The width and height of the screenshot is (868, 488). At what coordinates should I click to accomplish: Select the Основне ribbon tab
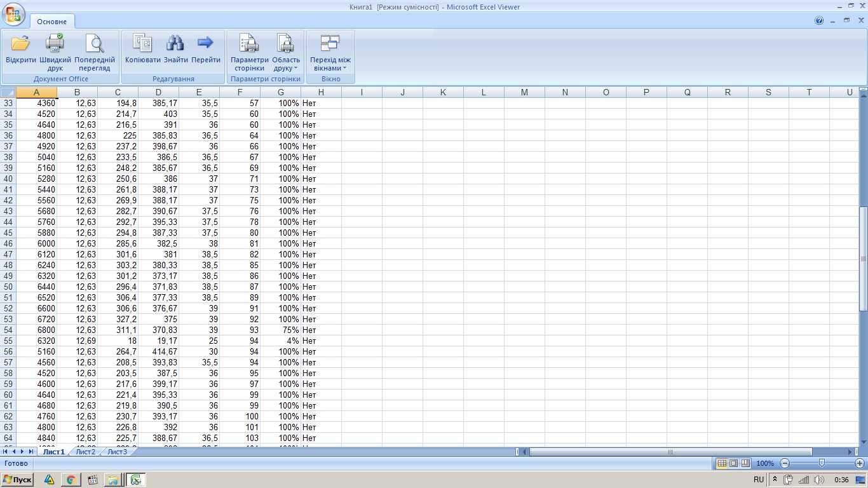51,22
